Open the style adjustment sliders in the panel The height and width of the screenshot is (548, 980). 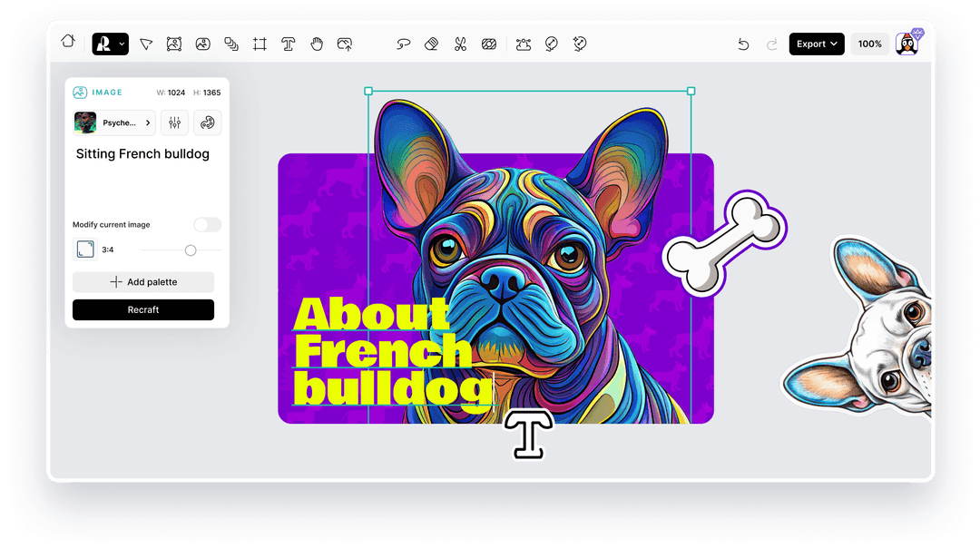pos(174,122)
